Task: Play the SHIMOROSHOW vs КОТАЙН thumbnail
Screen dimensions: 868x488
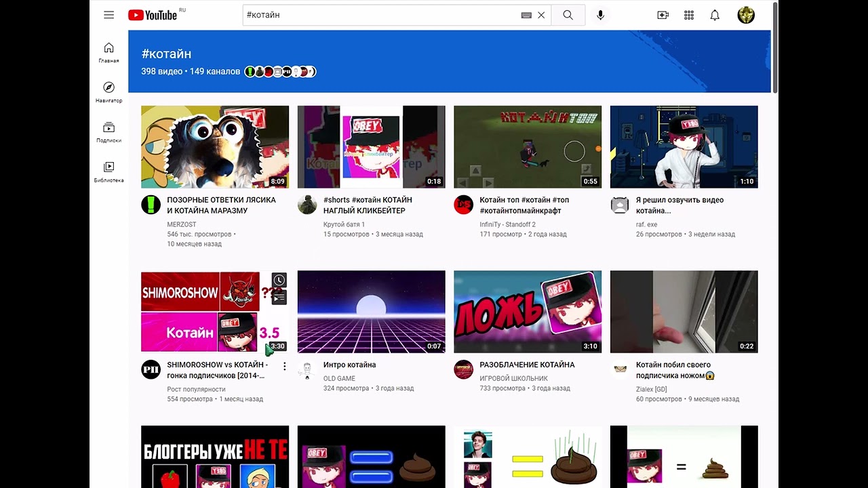Action: click(x=215, y=312)
